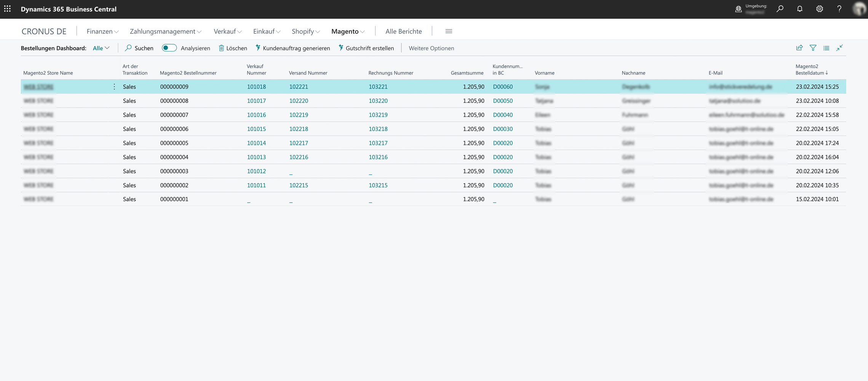Click the share page icon
Screen dimensions: 868x381
pyautogui.click(x=799, y=48)
